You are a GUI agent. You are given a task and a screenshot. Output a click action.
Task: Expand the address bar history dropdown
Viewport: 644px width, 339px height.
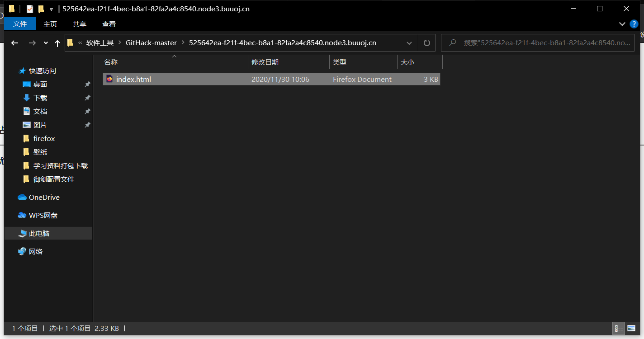point(409,43)
